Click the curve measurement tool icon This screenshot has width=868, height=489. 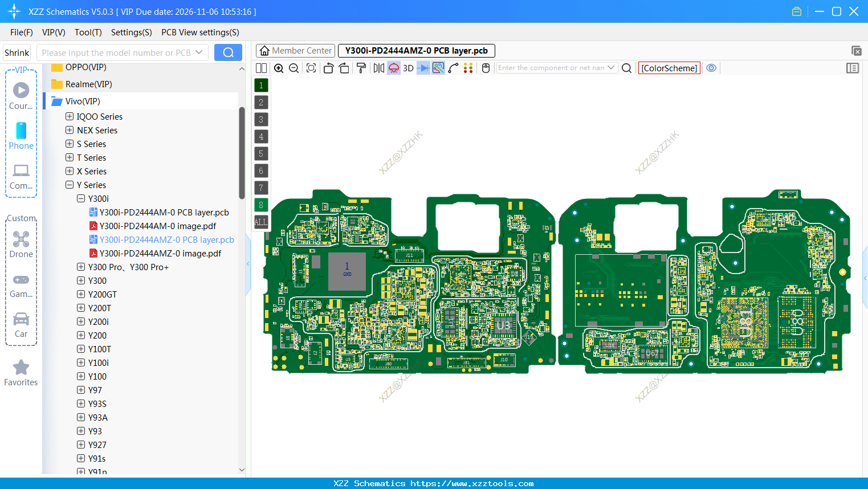[453, 68]
